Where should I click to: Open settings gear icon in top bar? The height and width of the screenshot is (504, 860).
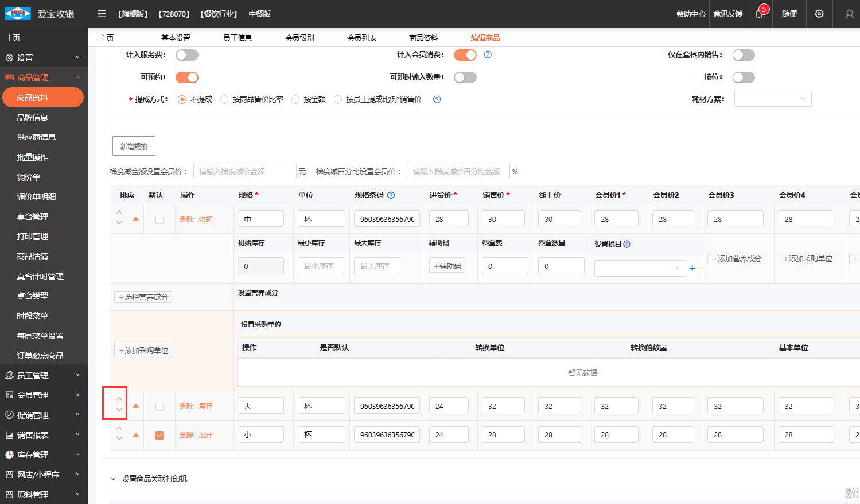click(x=819, y=14)
